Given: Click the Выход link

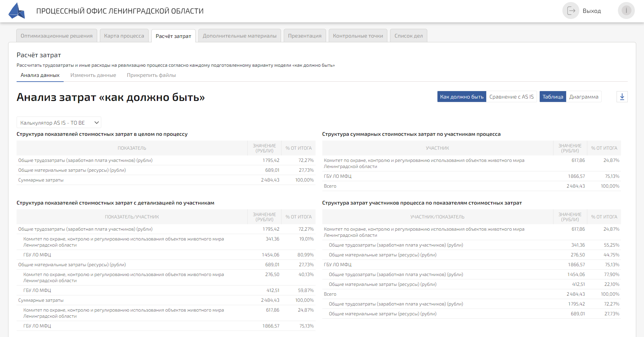Looking at the screenshot, I should pos(592,11).
